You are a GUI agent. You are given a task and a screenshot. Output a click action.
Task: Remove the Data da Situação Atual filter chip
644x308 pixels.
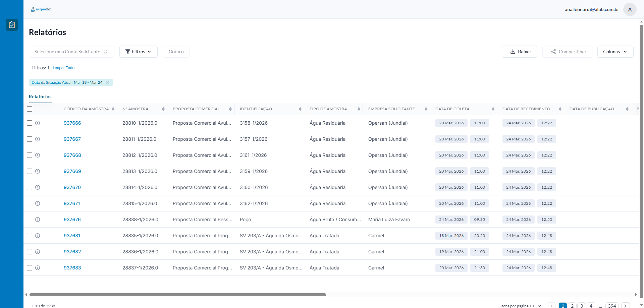pyautogui.click(x=108, y=82)
